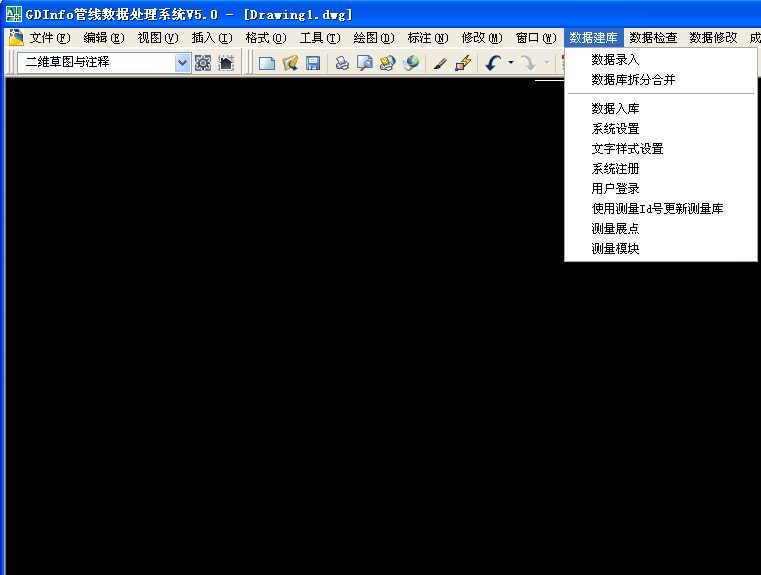Open the 工具(T) menu
761x575 pixels.
(320, 38)
